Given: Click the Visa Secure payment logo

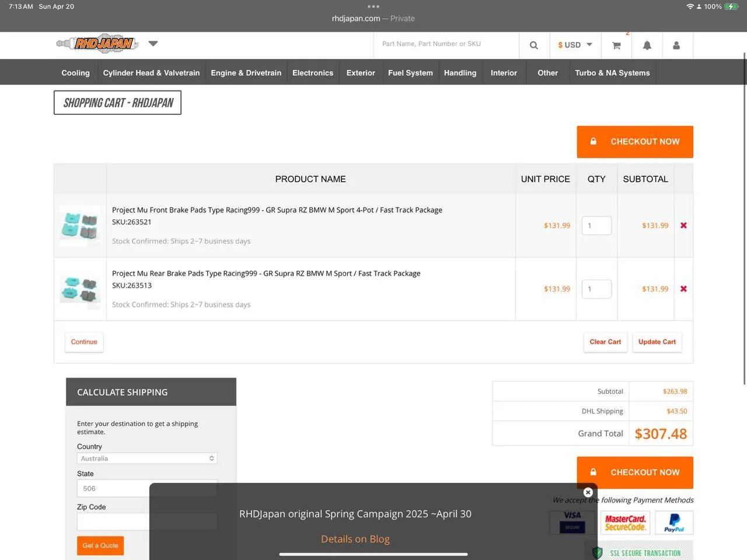Looking at the screenshot, I should [573, 522].
